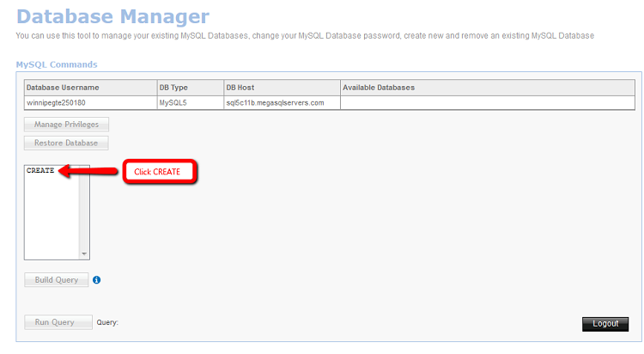Image resolution: width=644 pixels, height=354 pixels.
Task: Open the info icon beside Build Query
Action: pyautogui.click(x=96, y=280)
